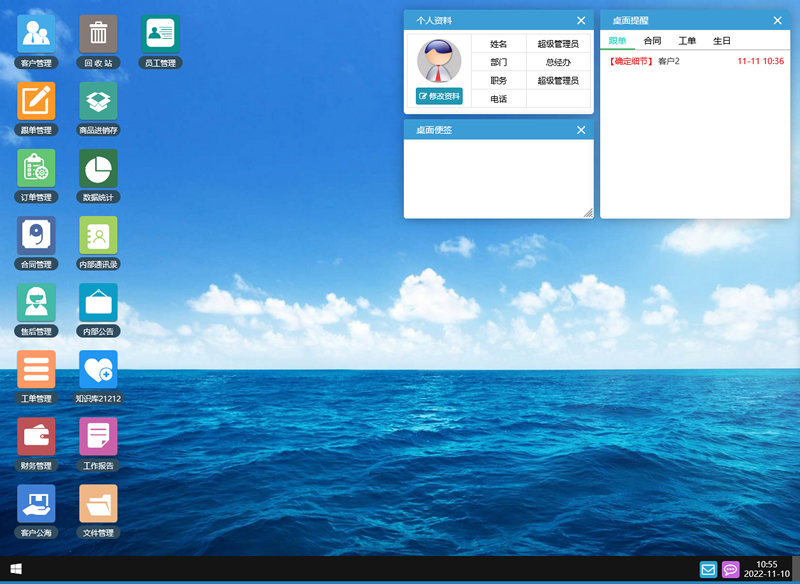Viewport: 800px width, 584px height.
Task: Select the 生日 reminders tab
Action: (722, 40)
